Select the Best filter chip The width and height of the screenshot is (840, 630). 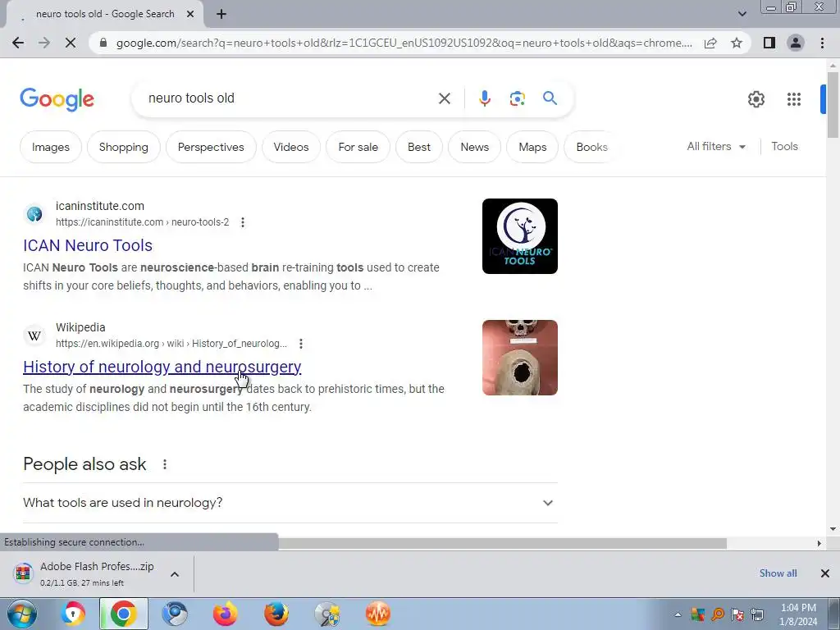(x=419, y=147)
